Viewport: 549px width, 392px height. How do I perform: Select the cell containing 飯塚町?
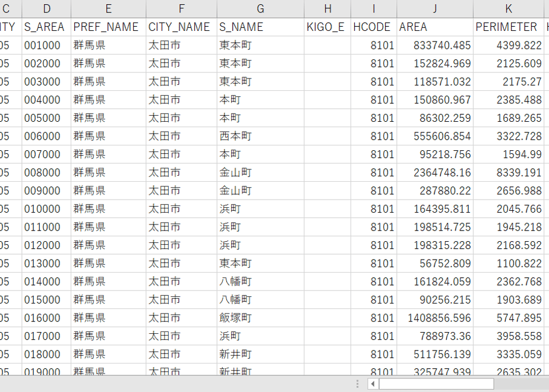pyautogui.click(x=260, y=318)
